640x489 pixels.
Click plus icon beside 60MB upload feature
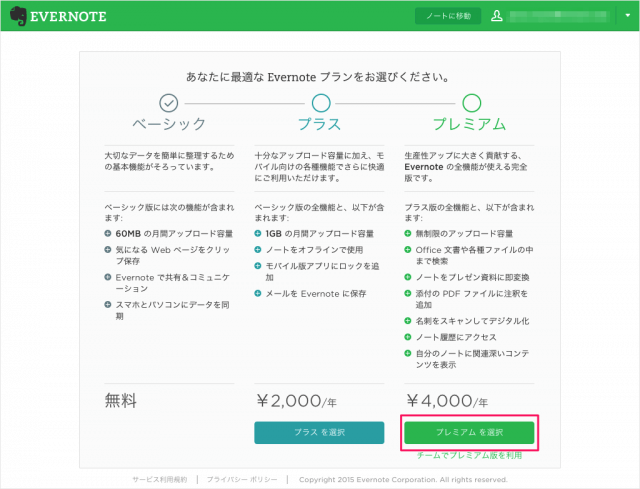[x=108, y=233]
